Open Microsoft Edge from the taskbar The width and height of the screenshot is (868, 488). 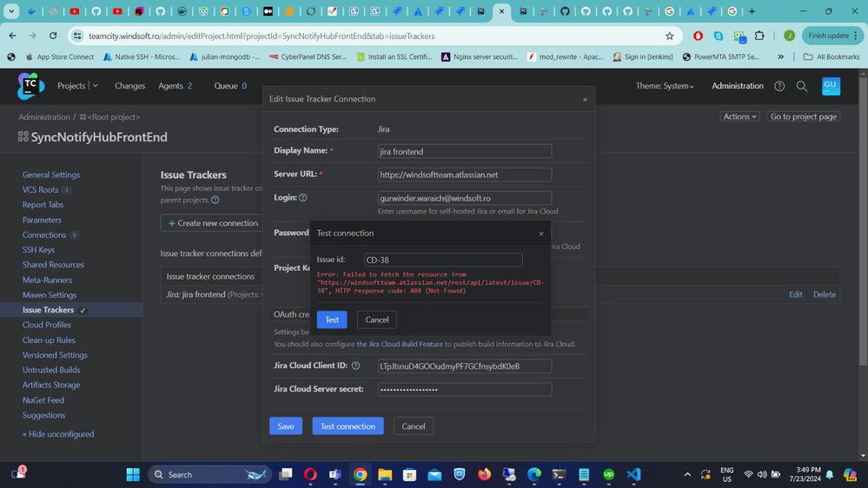pos(534,474)
